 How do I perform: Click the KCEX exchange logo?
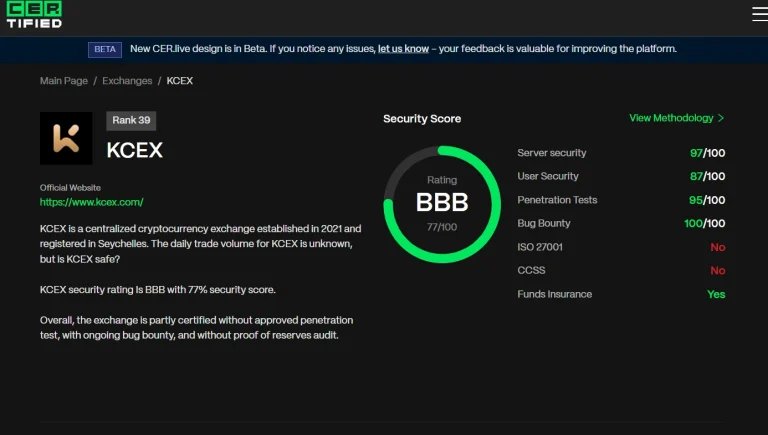click(x=66, y=138)
